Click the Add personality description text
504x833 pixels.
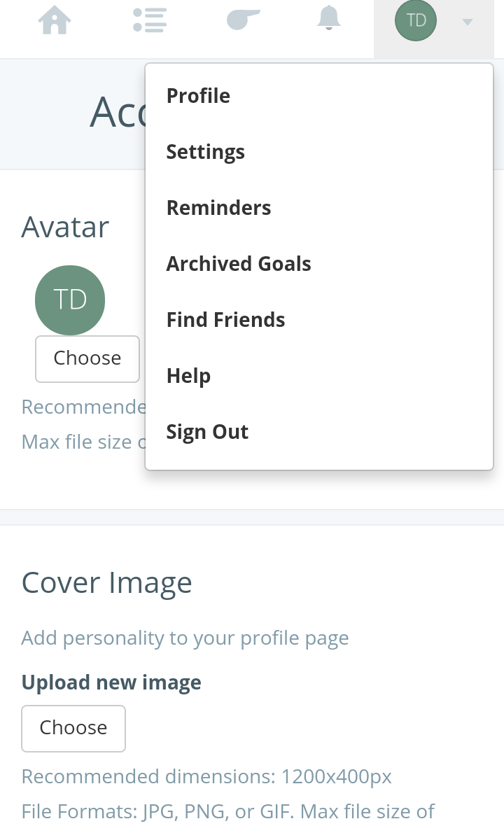(185, 638)
